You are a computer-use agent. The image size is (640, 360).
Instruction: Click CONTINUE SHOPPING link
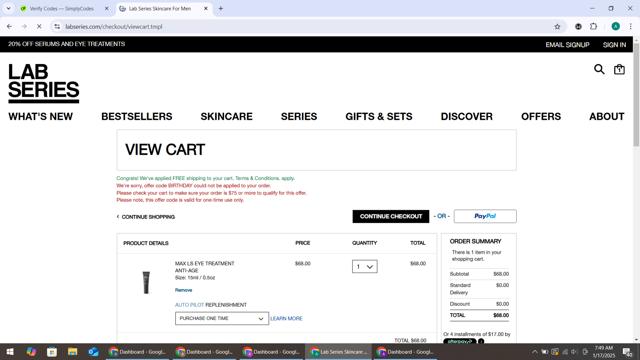[146, 217]
